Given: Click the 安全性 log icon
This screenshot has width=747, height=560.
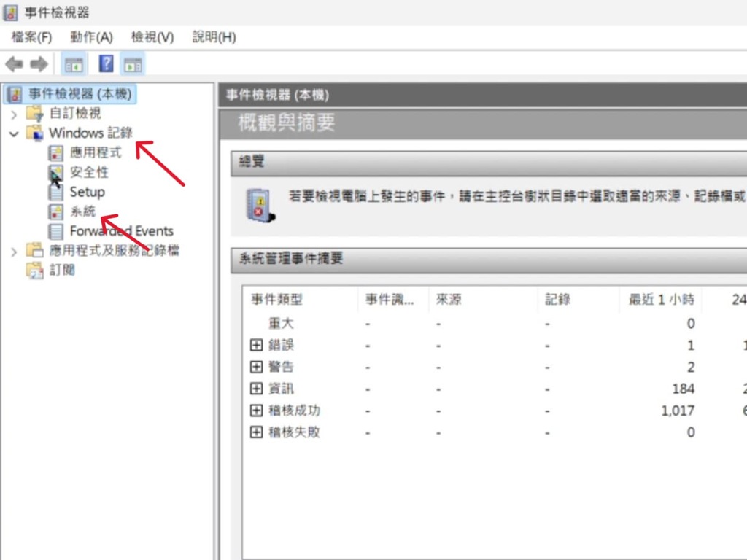Looking at the screenshot, I should (55, 172).
